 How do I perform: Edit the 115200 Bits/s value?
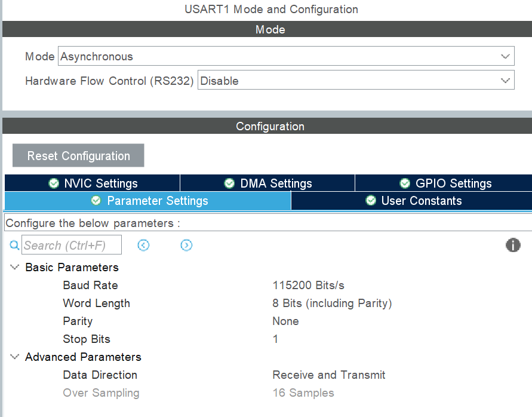pyautogui.click(x=309, y=285)
